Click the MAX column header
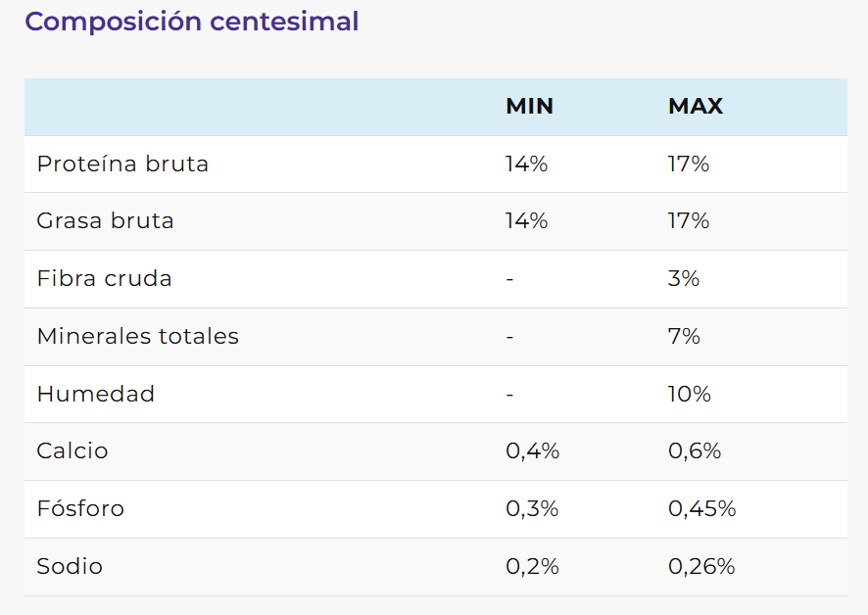The image size is (868, 615). click(696, 107)
